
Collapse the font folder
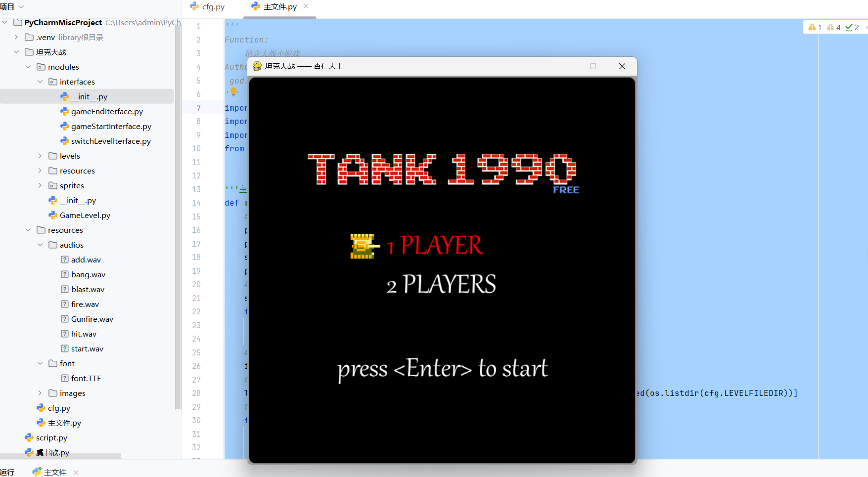click(40, 363)
